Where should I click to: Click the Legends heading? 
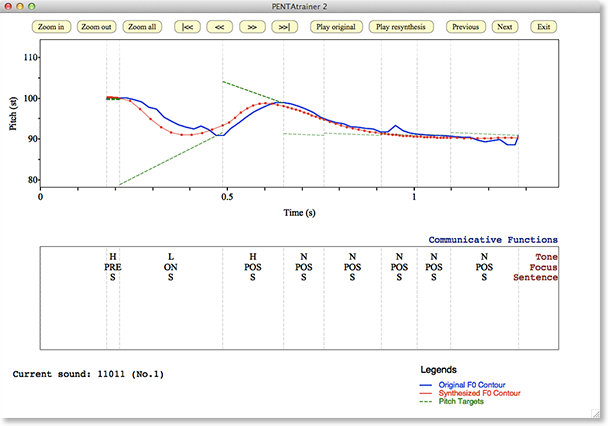coord(439,370)
